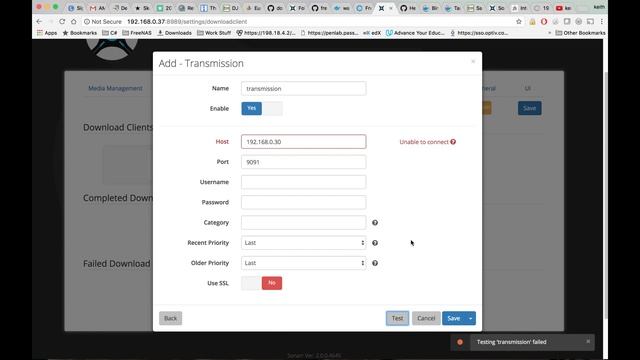Viewport: 640px width, 360px height.
Task: Go to the browser home icon
Action: [73, 21]
